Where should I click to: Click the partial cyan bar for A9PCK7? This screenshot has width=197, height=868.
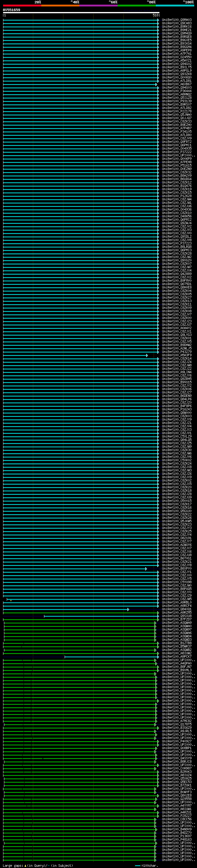[112, 657]
